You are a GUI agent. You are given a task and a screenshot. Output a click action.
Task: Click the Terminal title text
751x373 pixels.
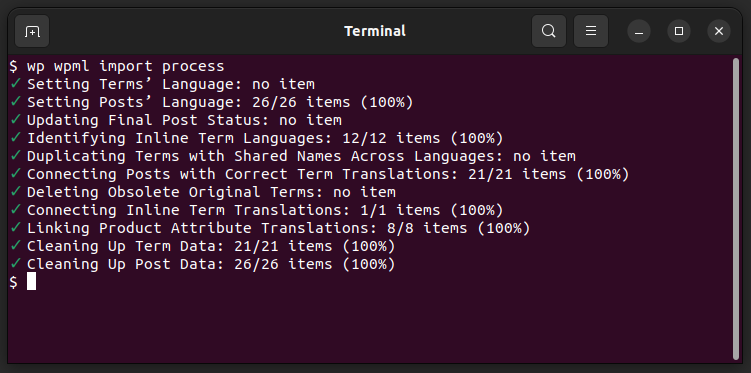click(x=375, y=32)
